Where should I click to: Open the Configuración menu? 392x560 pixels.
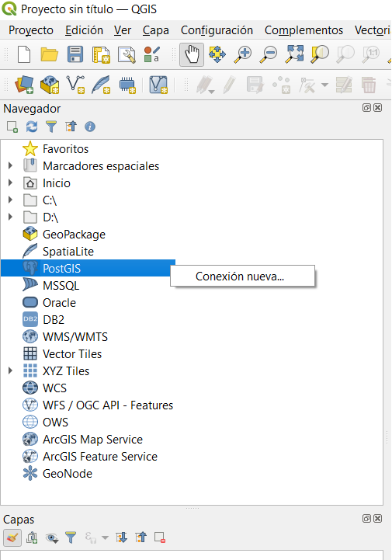click(217, 30)
